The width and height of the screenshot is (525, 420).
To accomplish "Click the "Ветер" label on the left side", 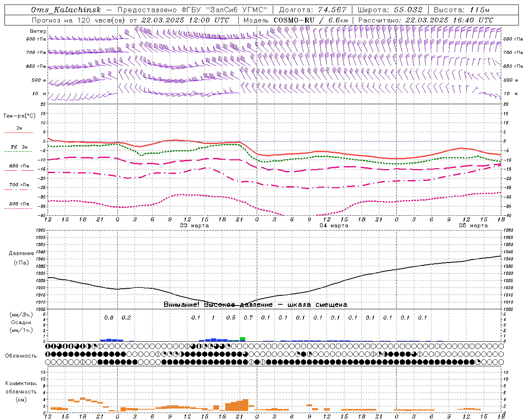I will pos(38,31).
